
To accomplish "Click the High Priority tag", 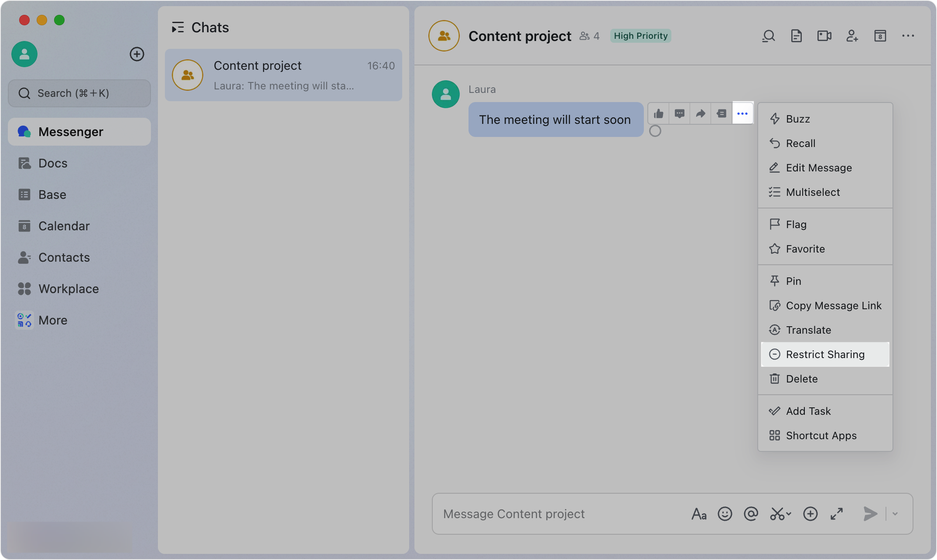I will coord(640,36).
